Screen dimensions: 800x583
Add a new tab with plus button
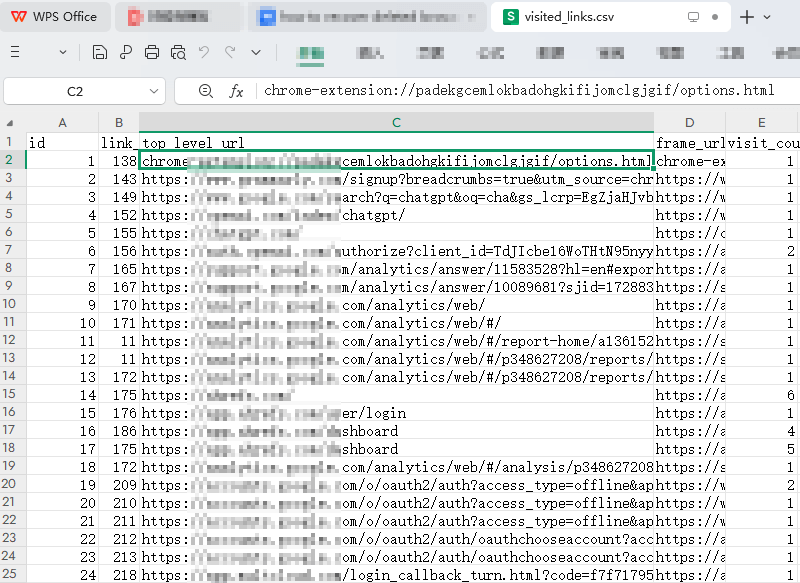(x=747, y=17)
